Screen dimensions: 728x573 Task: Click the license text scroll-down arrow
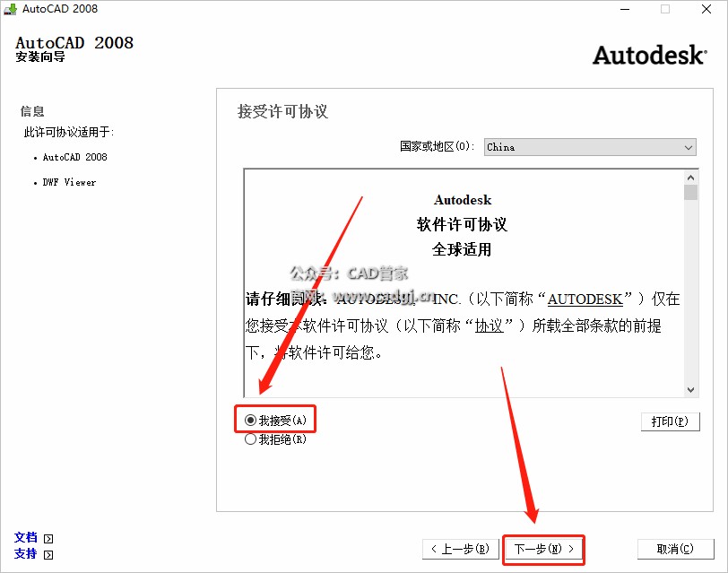pos(690,389)
